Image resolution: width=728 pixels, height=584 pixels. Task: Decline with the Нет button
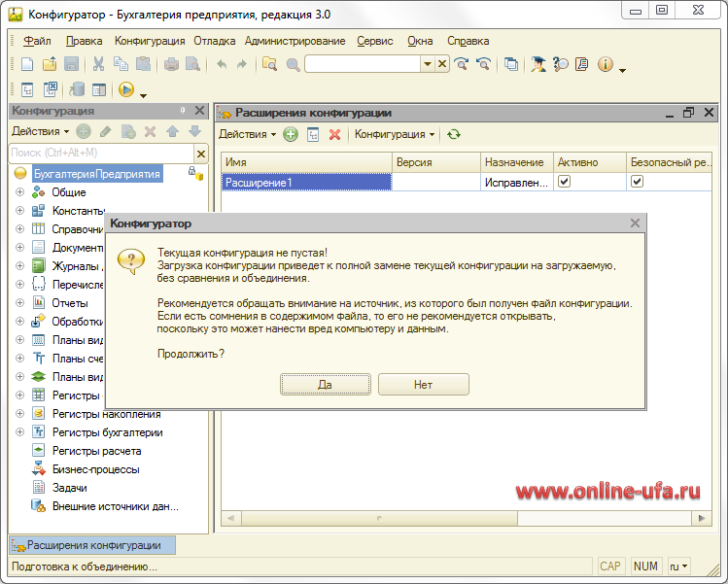click(424, 385)
